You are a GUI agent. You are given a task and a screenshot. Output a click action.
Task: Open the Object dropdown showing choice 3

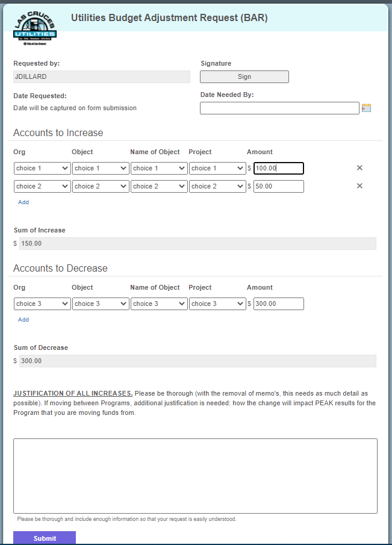(x=101, y=304)
